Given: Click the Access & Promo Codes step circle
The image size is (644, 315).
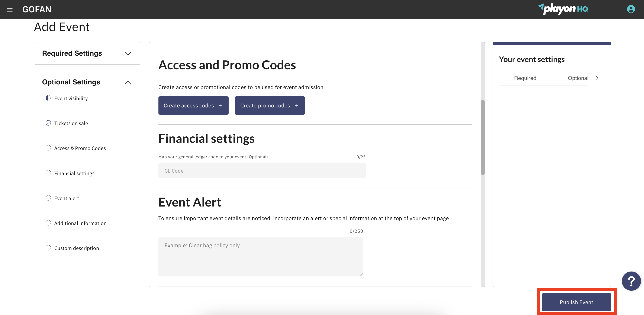Looking at the screenshot, I should (x=48, y=148).
